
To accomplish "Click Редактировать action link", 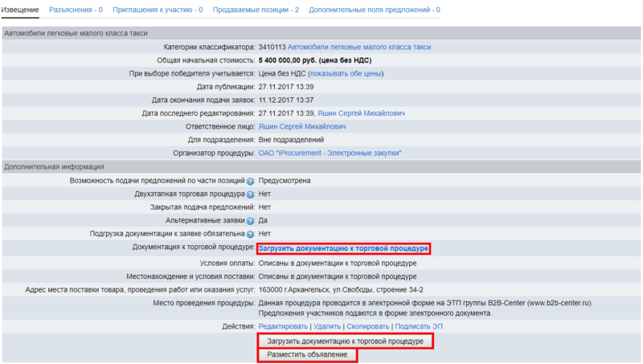I will (283, 327).
